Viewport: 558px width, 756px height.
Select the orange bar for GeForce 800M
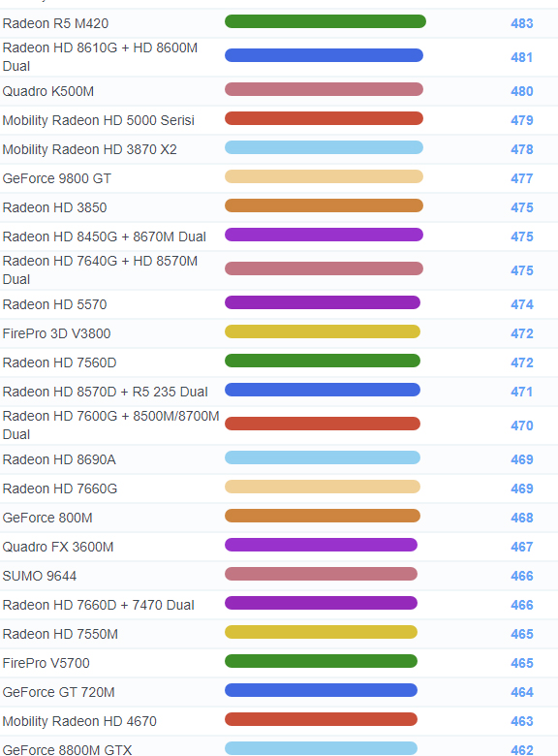point(323,516)
